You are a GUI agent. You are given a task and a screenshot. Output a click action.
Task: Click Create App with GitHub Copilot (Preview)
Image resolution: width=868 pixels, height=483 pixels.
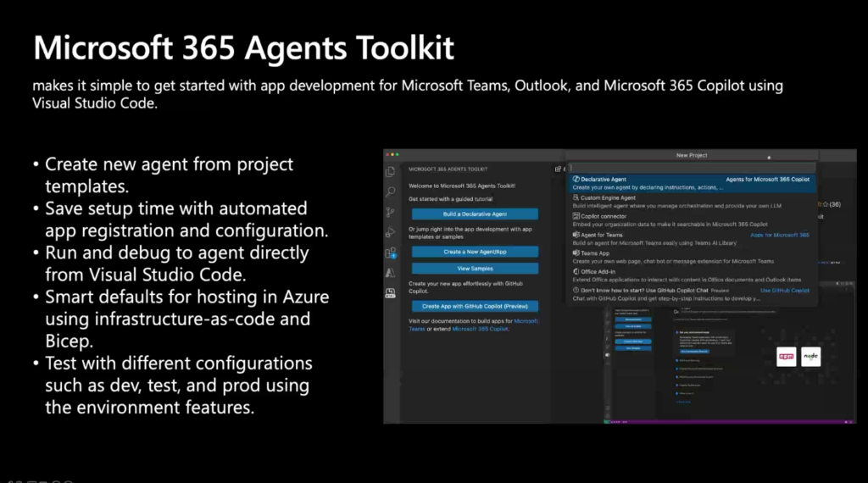[475, 306]
